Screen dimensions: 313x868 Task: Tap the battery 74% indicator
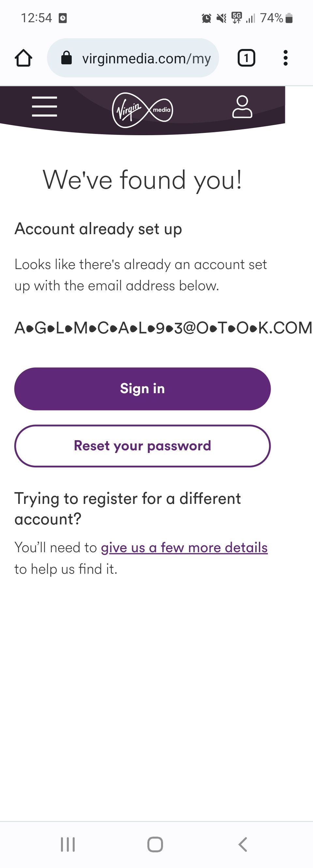[276, 18]
